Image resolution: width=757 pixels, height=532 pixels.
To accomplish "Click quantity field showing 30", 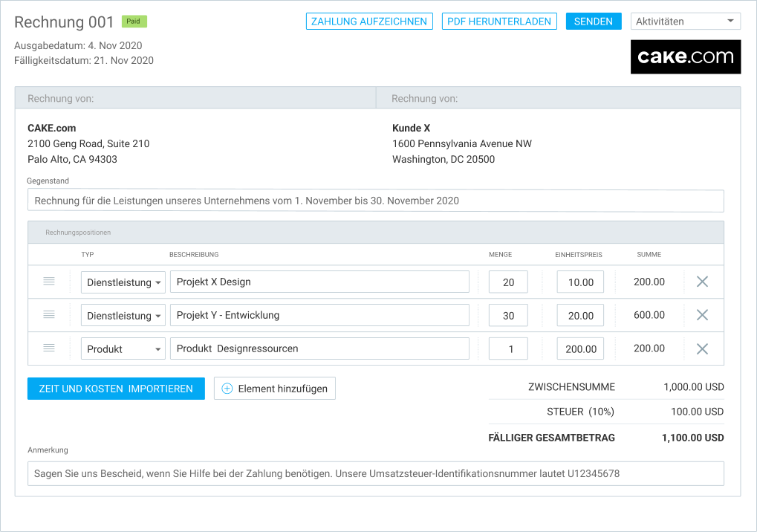I will [x=508, y=316].
